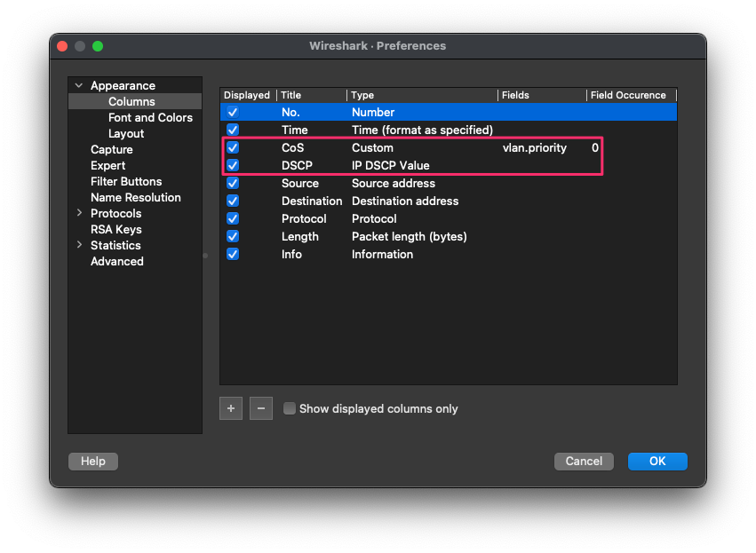Open Name Resolution preferences
This screenshot has height=553, width=756.
[136, 197]
